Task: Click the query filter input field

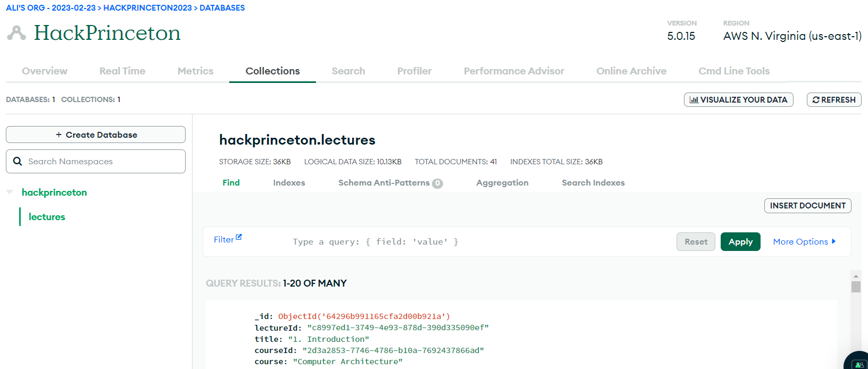Action: 479,241
